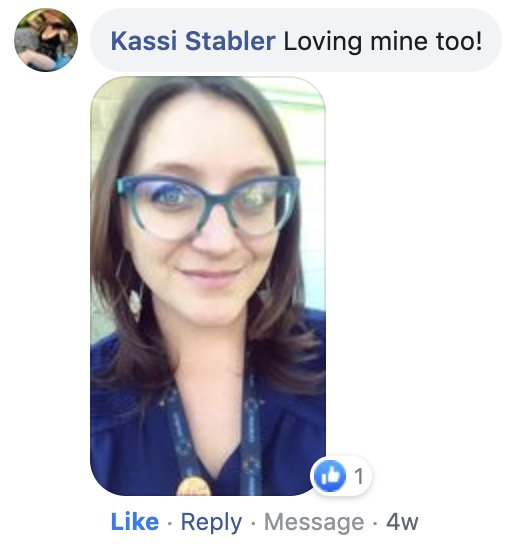Visit Kassi Stabler's profile via name
Image resolution: width=514 pixels, height=548 pixels.
tap(193, 41)
